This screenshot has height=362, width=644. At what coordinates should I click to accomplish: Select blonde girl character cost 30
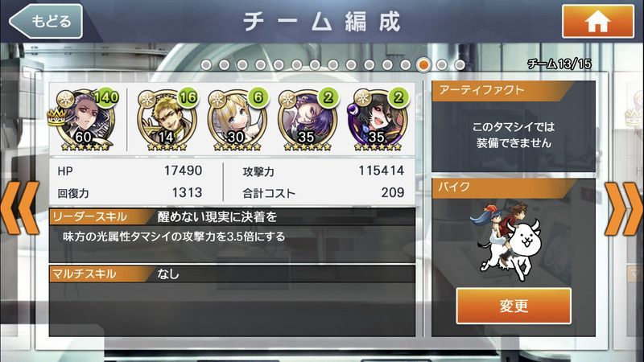click(237, 120)
